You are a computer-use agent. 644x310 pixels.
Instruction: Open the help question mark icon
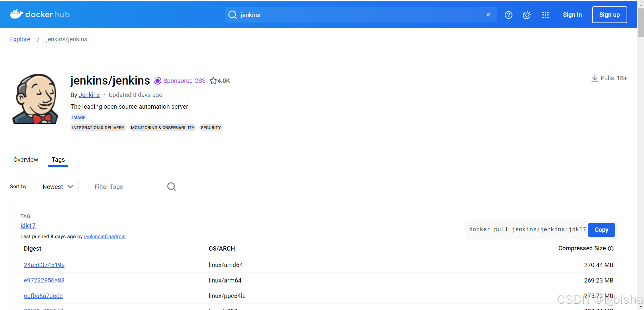point(508,15)
